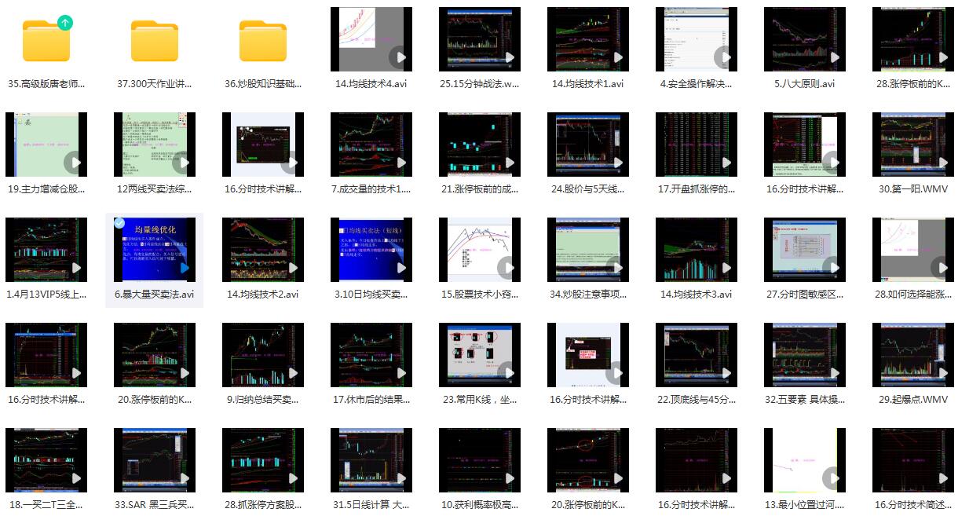Click the 25.15分钟战法 file name label
This screenshot has width=980, height=516.
[x=480, y=84]
